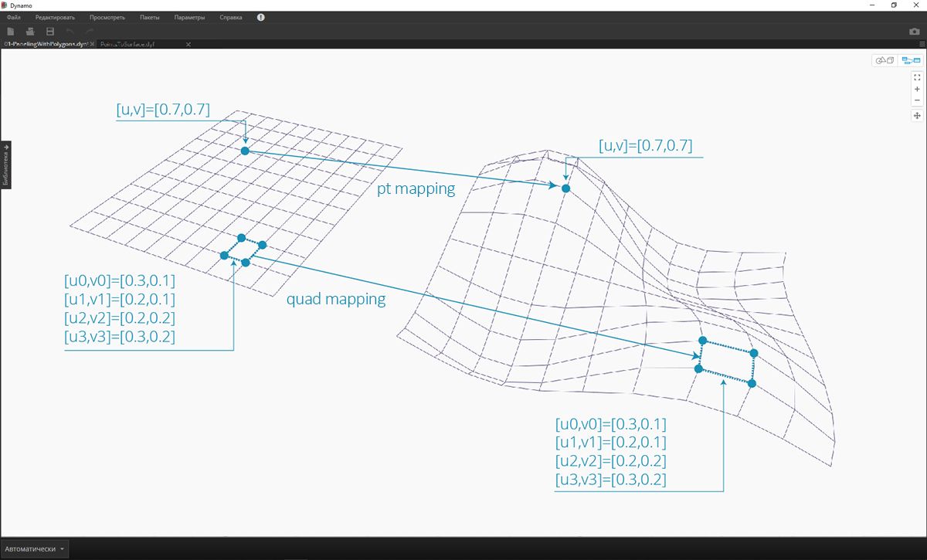The image size is (927, 560).
Task: Click the notification exclamation icon in menu bar
Action: [260, 17]
